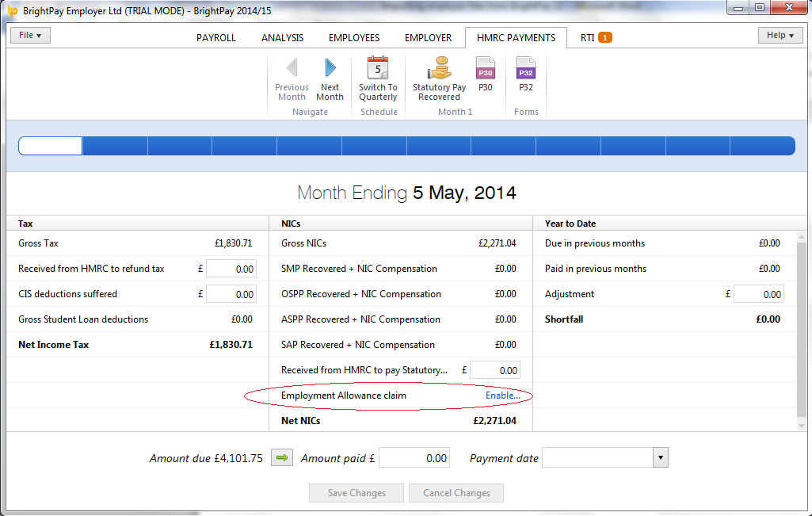Click the BrightPay logo in title bar
812x516 pixels.
[13, 10]
